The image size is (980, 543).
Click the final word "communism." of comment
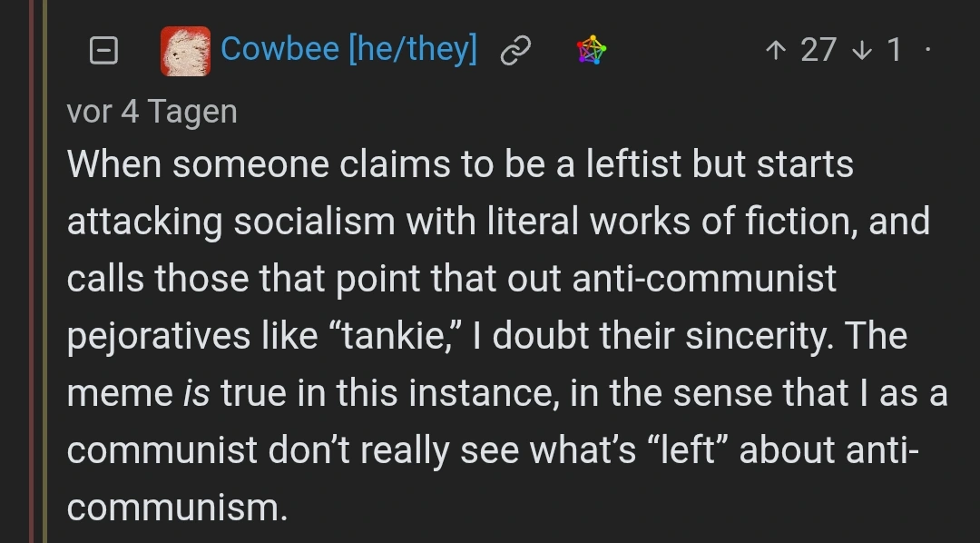pyautogui.click(x=177, y=508)
